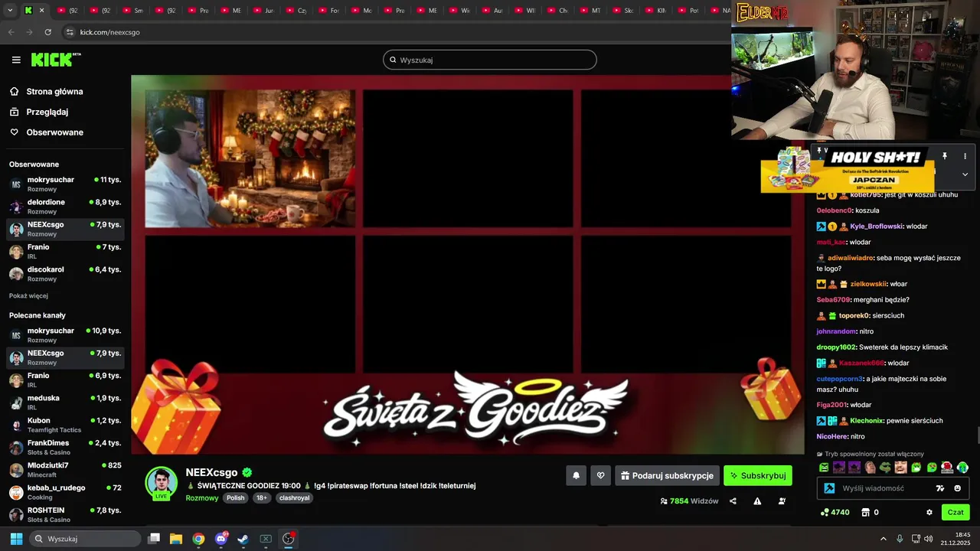Focus the Wyszukaj search field
980x551 pixels.
click(490, 60)
